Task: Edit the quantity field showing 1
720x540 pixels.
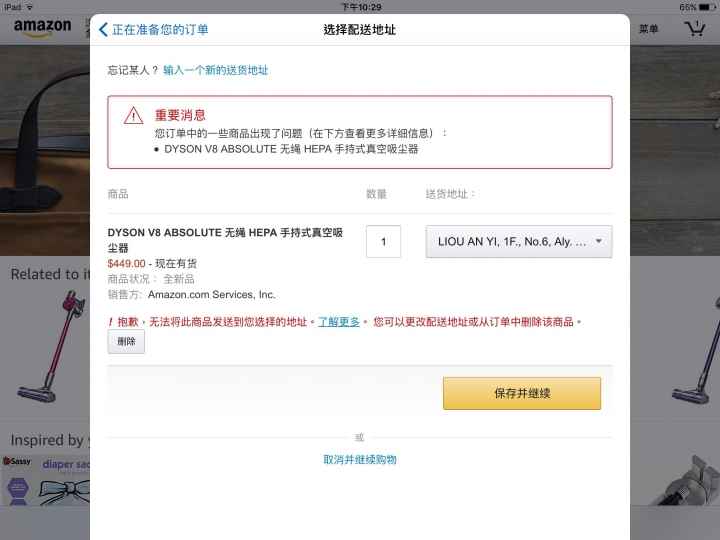Action: click(x=383, y=242)
